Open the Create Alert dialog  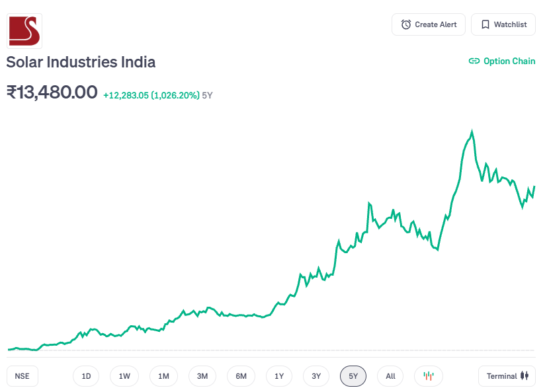coord(429,24)
